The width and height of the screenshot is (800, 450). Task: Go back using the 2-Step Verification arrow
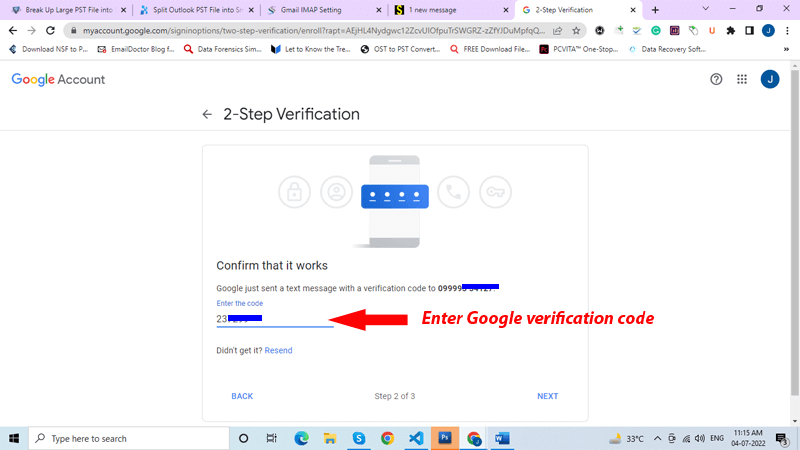point(207,115)
